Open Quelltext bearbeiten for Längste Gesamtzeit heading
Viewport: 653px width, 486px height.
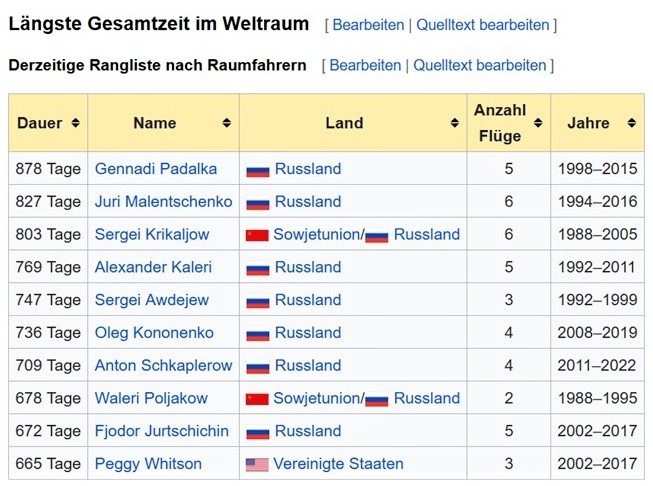pyautogui.click(x=483, y=25)
